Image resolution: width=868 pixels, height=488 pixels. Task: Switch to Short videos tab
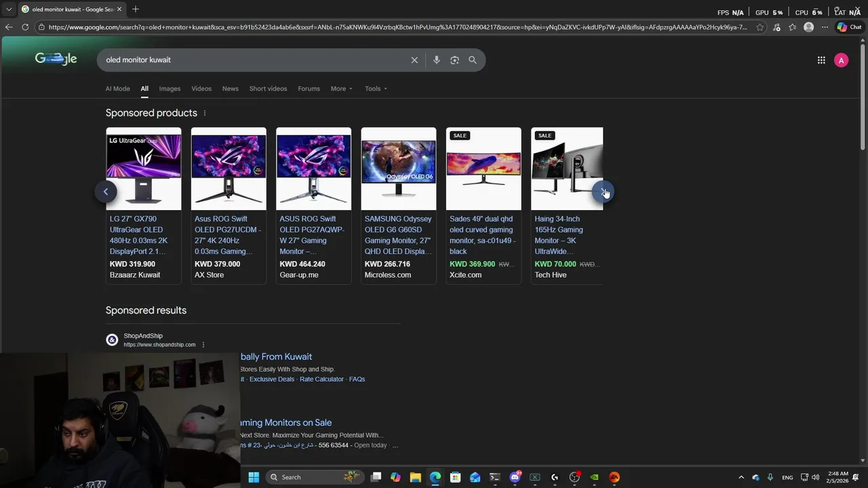[268, 89]
